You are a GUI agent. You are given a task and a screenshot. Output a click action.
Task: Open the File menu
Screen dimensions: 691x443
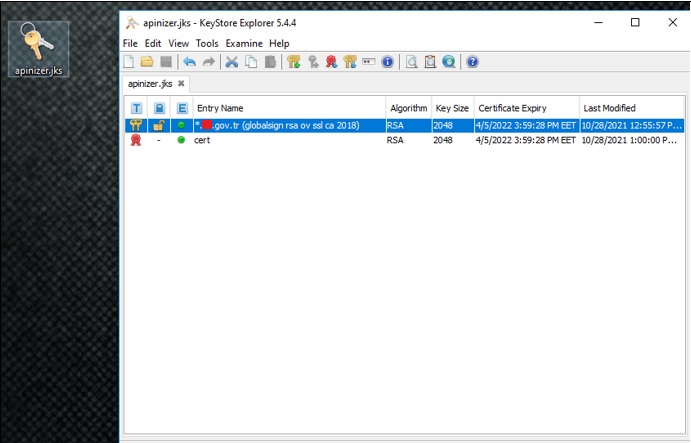click(130, 44)
